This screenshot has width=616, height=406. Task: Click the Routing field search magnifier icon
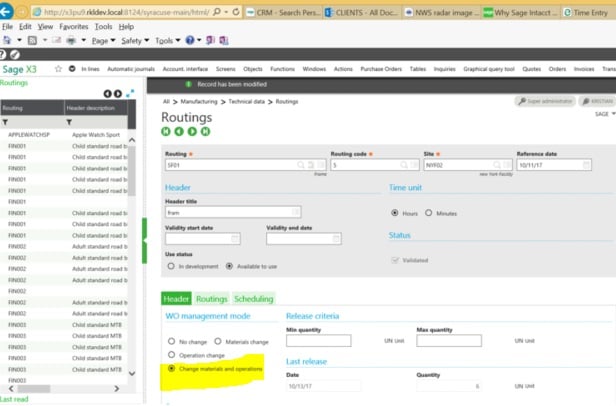pyautogui.click(x=300, y=165)
